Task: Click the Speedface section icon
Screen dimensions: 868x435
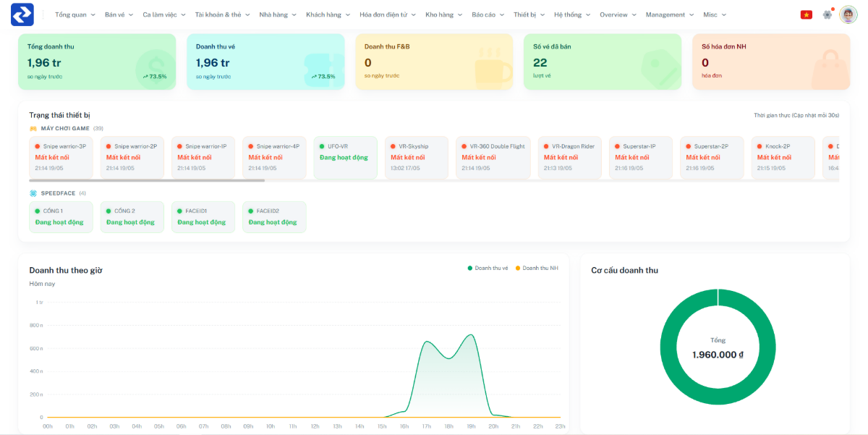Action: (x=33, y=193)
